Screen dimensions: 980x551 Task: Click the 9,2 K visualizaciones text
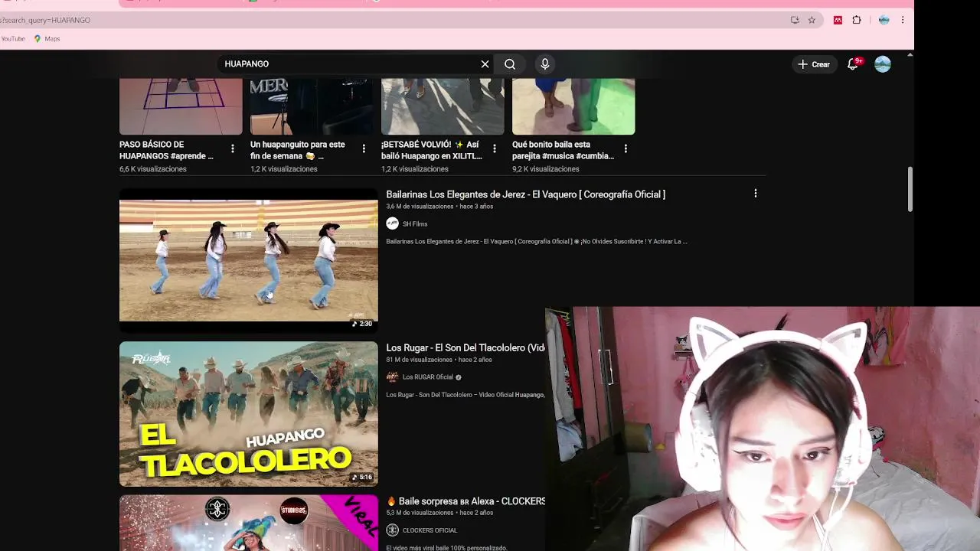546,169
